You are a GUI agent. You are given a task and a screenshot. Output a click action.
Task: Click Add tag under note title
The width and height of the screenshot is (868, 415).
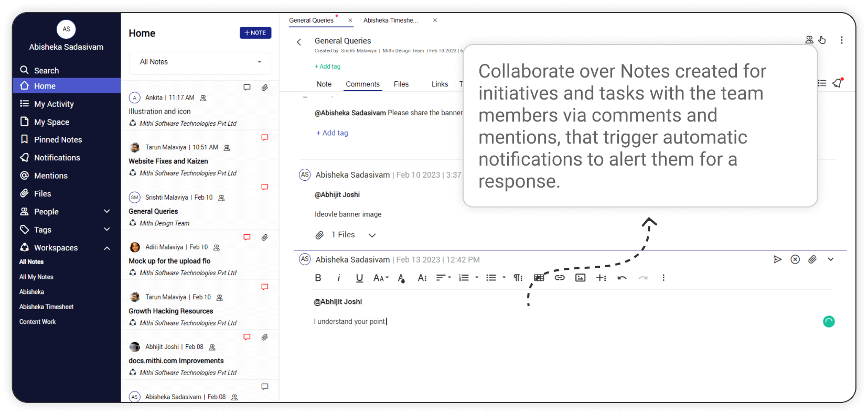[328, 67]
